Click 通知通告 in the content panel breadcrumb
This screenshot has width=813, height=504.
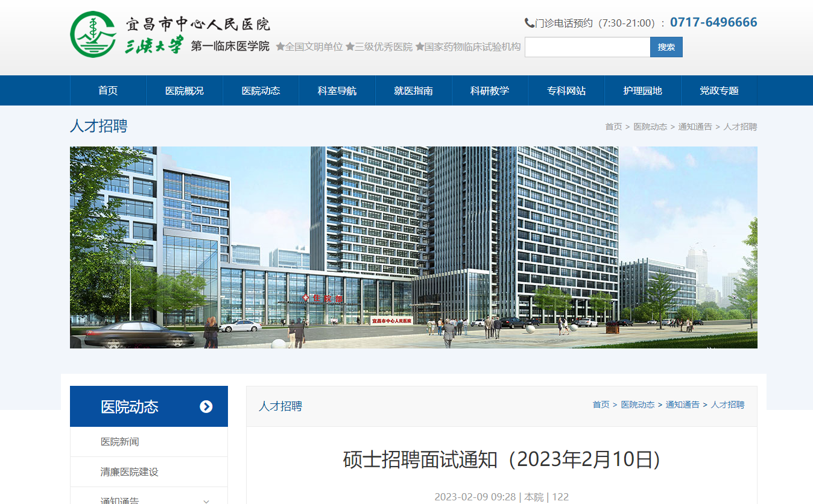click(682, 405)
